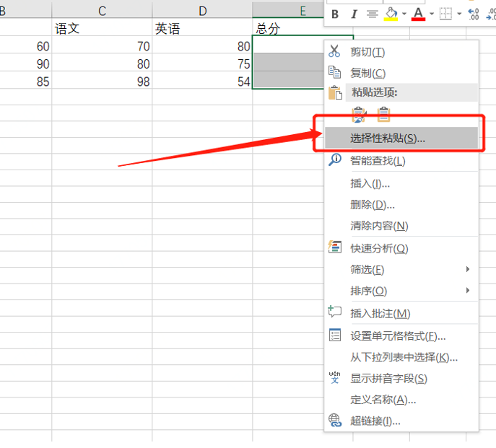Select the 语文 header cell

pyautogui.click(x=102, y=28)
